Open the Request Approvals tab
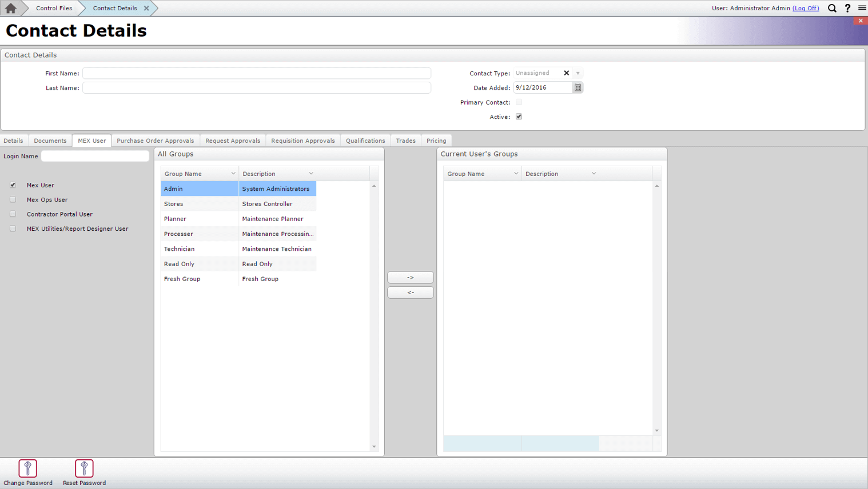This screenshot has height=489, width=868. (x=233, y=141)
